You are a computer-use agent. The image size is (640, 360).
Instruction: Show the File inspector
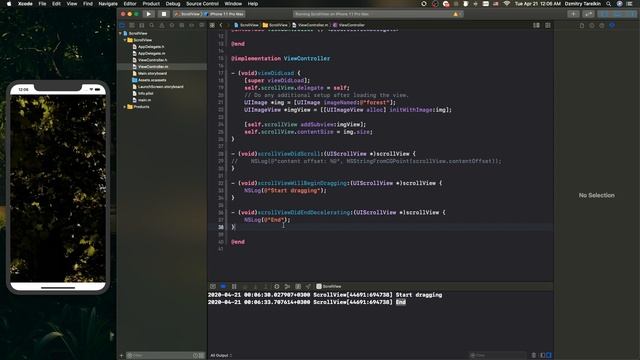click(x=582, y=25)
